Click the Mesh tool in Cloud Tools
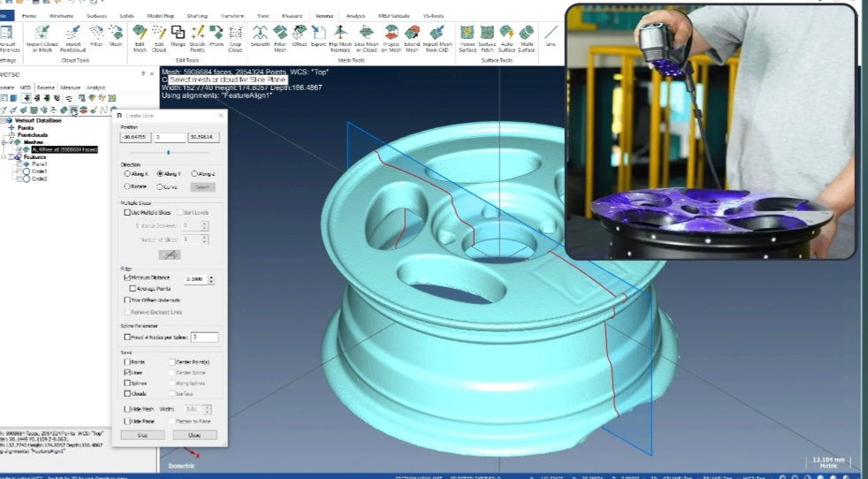Image resolution: width=868 pixels, height=479 pixels. point(116,36)
